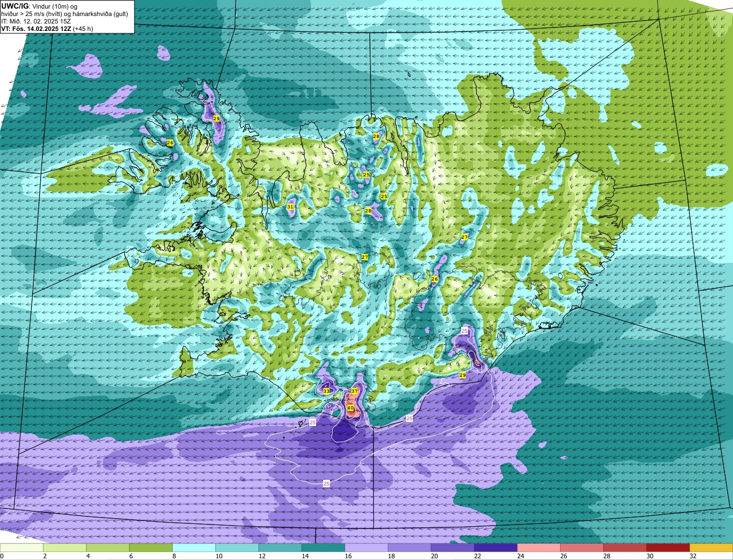733x560 pixels.
Task: Select the purple 18–20 color scale swatch
Action: coord(409,548)
